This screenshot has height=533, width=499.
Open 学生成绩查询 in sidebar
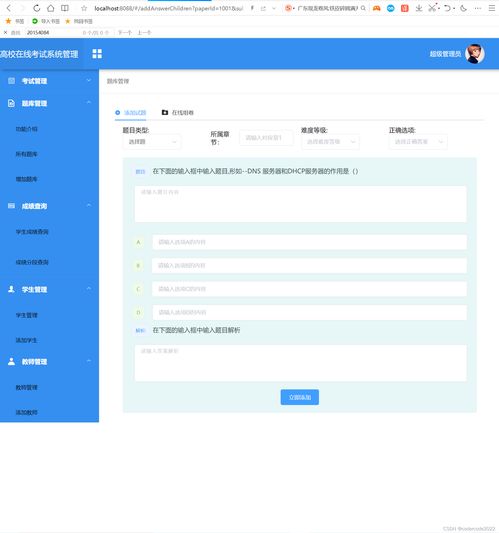(x=32, y=232)
